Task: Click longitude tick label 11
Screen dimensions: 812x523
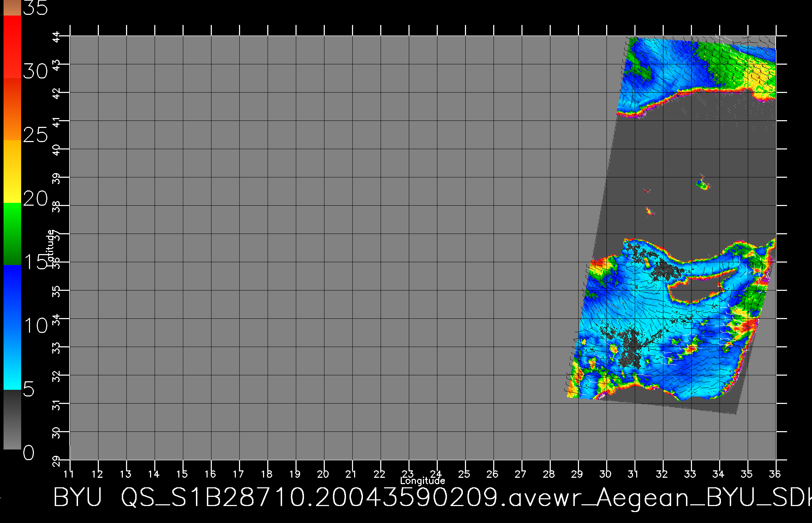Action: tap(69, 474)
